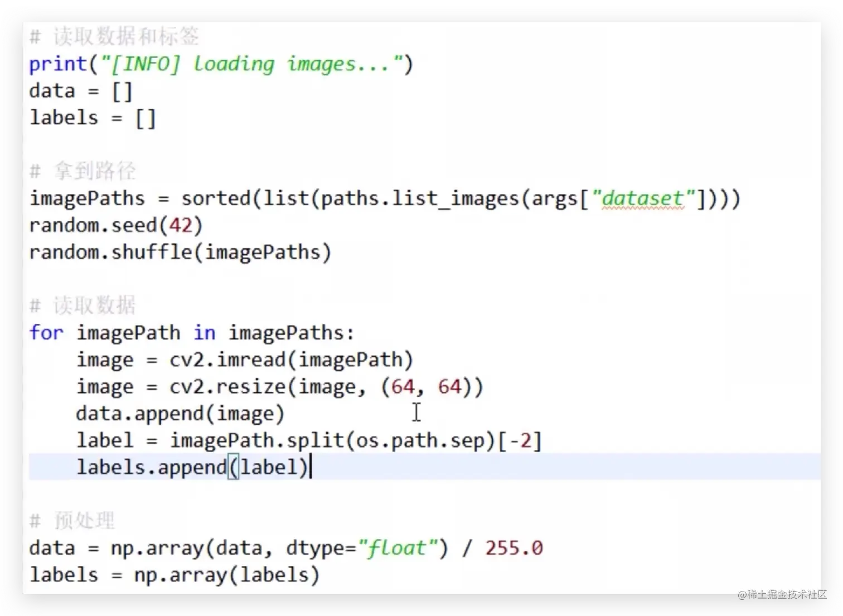Click the line "random.seed(42)"

tap(116, 225)
